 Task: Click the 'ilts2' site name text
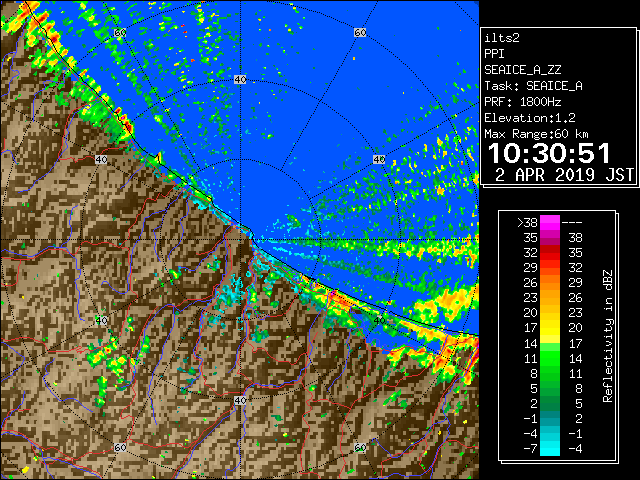click(502, 38)
